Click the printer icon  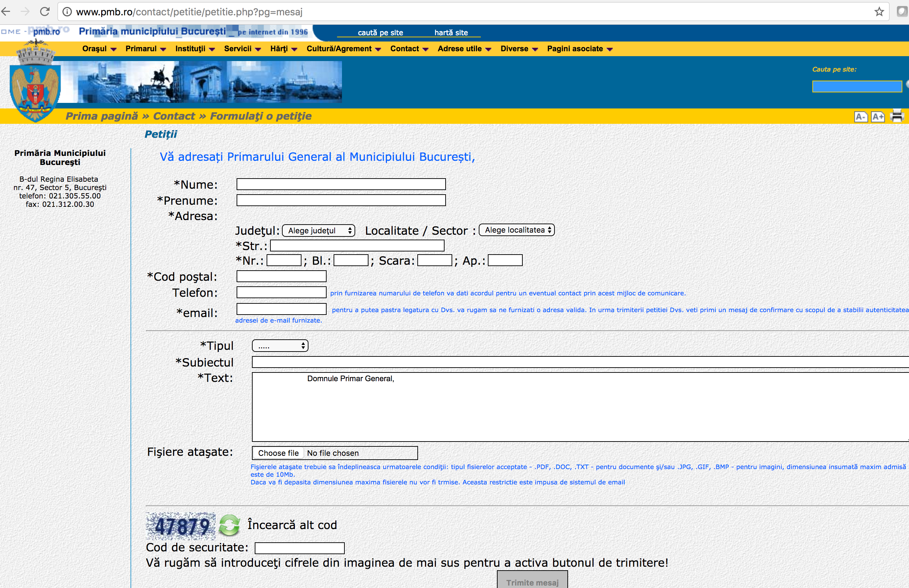(x=896, y=116)
